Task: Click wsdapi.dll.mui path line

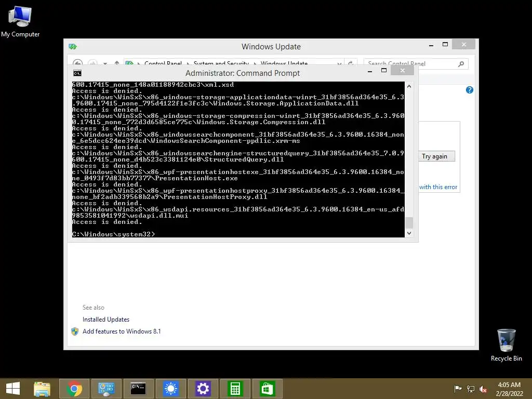Action: pyautogui.click(x=238, y=212)
